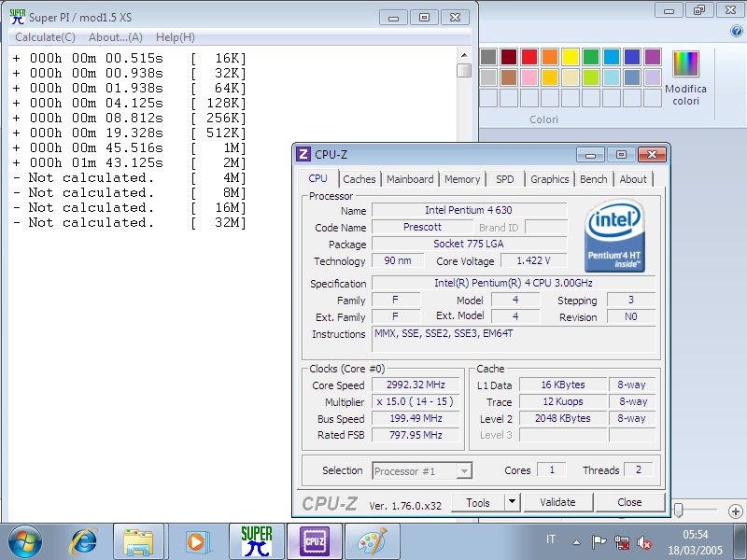
Task: Click the volume speaker tray icon
Action: (x=643, y=541)
